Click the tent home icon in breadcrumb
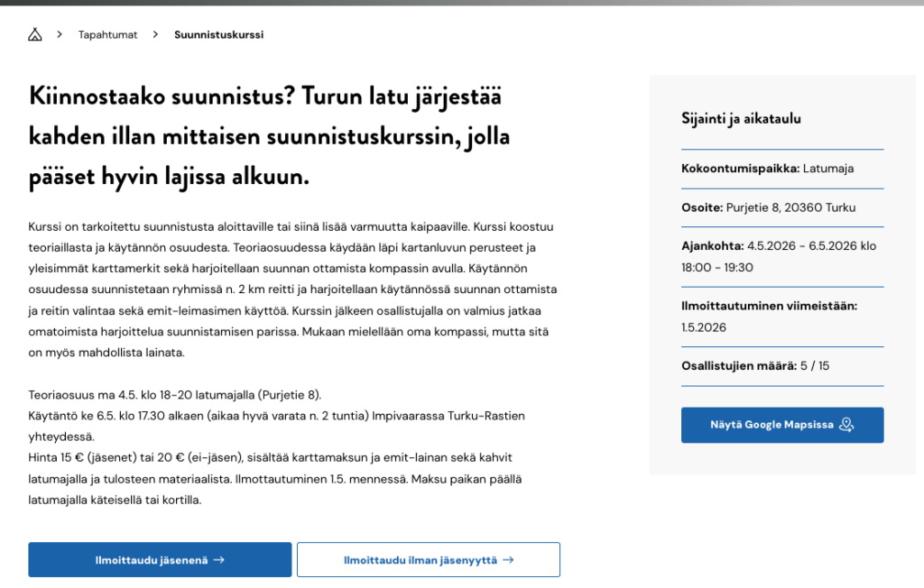This screenshot has height=588, width=924. click(x=35, y=34)
